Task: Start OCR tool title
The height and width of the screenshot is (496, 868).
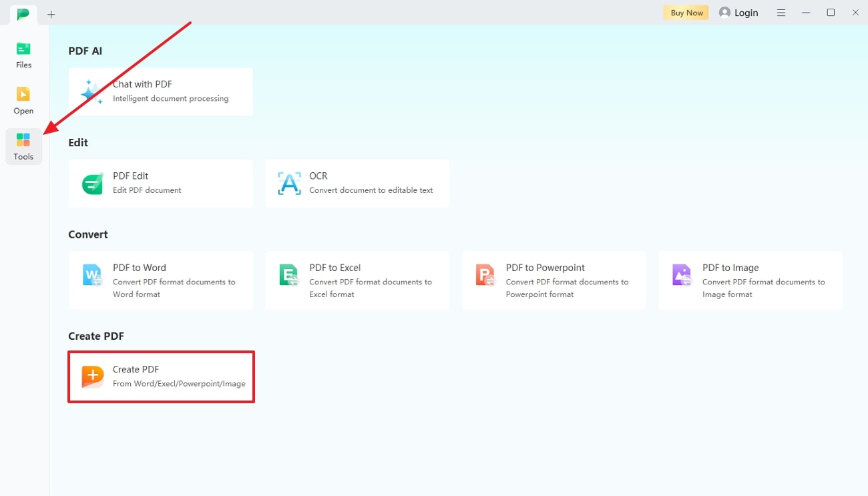Action: pyautogui.click(x=318, y=176)
